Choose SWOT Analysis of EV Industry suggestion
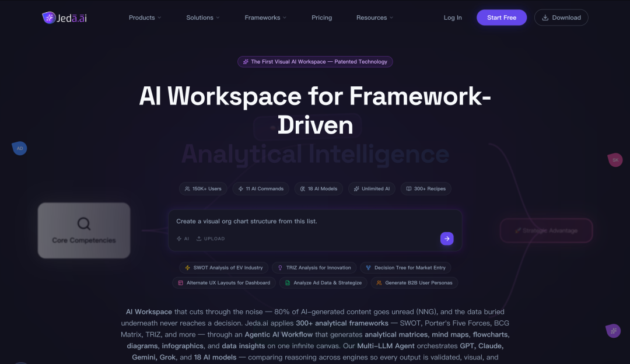This screenshot has height=364, width=630. [x=224, y=268]
